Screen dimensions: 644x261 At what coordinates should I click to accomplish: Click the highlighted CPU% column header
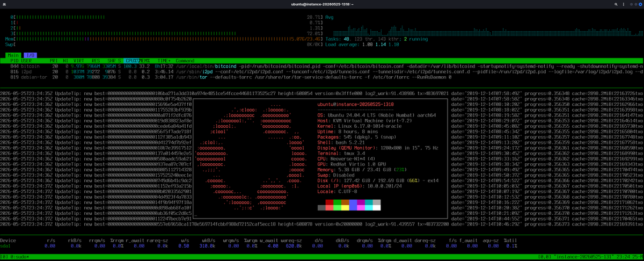click(131, 61)
